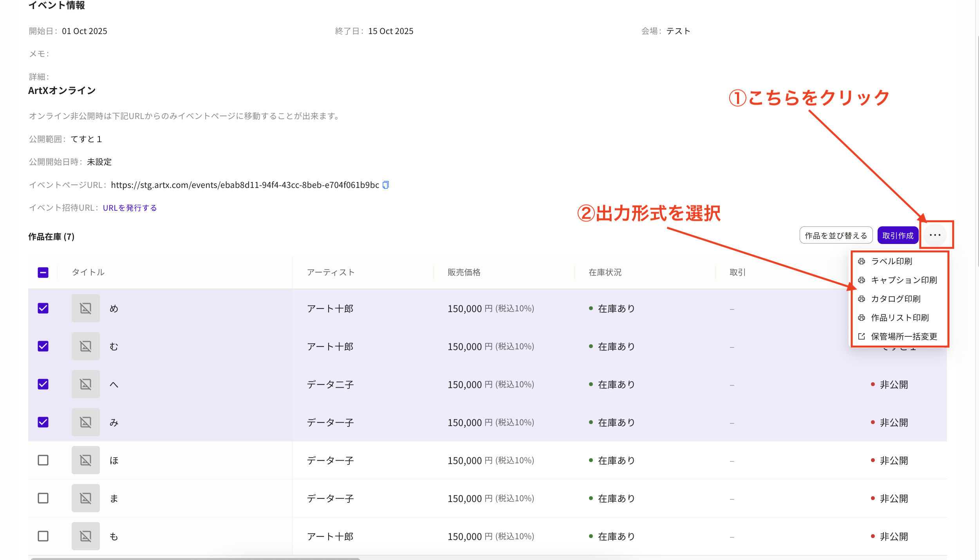The height and width of the screenshot is (560, 979).
Task: Click the URLを発行する link
Action: (x=130, y=208)
